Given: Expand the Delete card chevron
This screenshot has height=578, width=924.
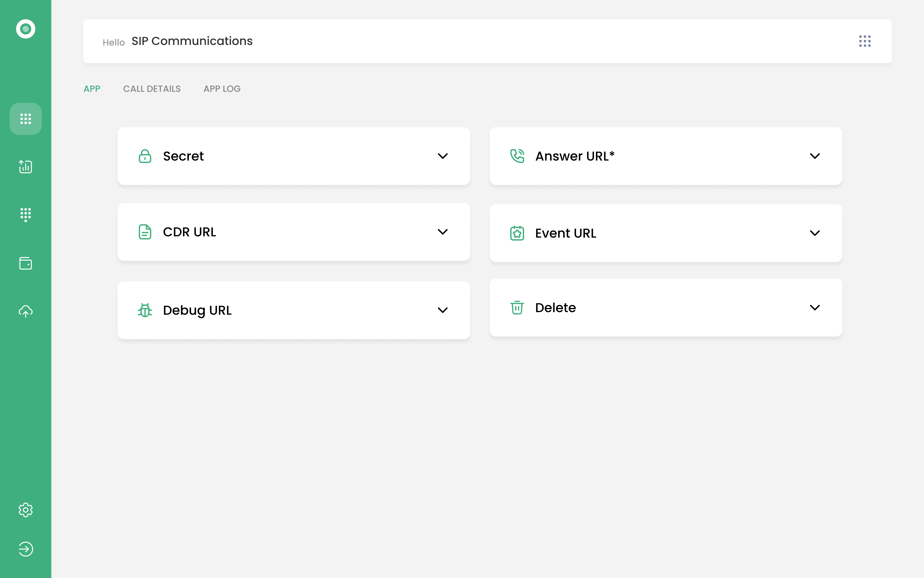Looking at the screenshot, I should pyautogui.click(x=815, y=308).
